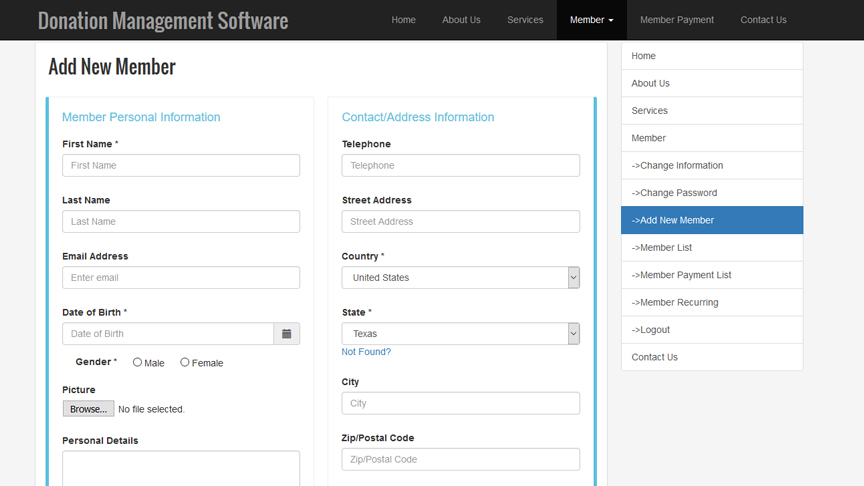Click the Donation Management Software brand title
Viewport: 864px width, 486px height.
[x=163, y=20]
